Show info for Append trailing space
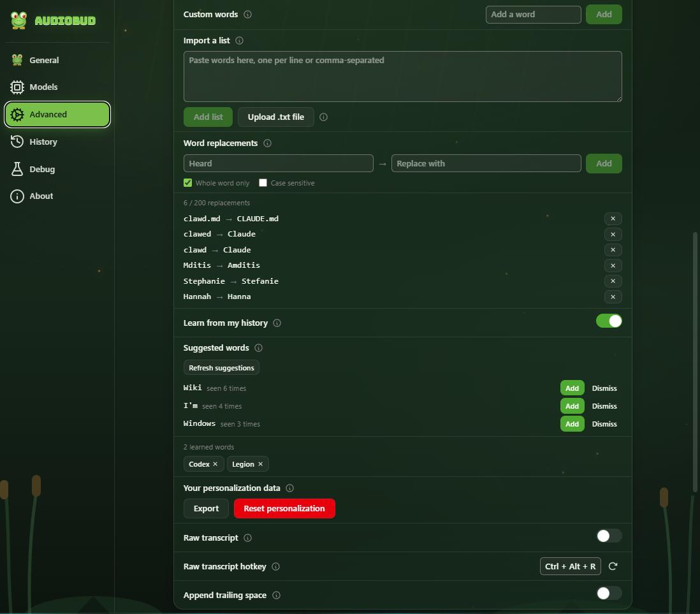700x614 pixels. [x=276, y=596]
